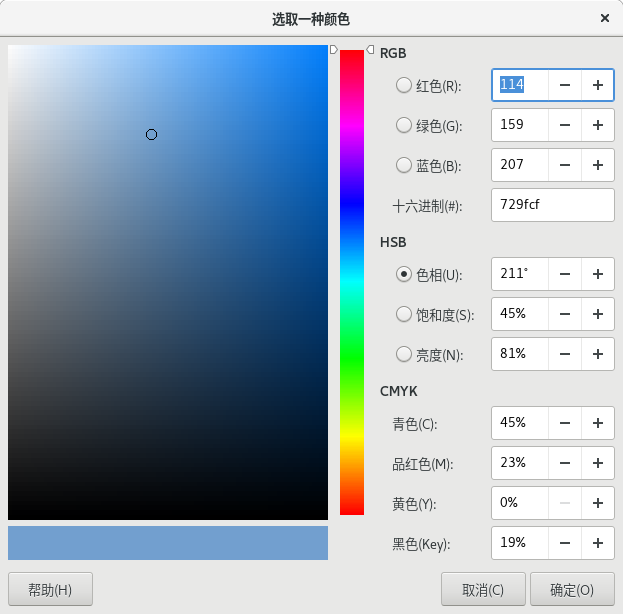Click the vertical rainbow hue slider
623x614 pixels.
[352, 282]
